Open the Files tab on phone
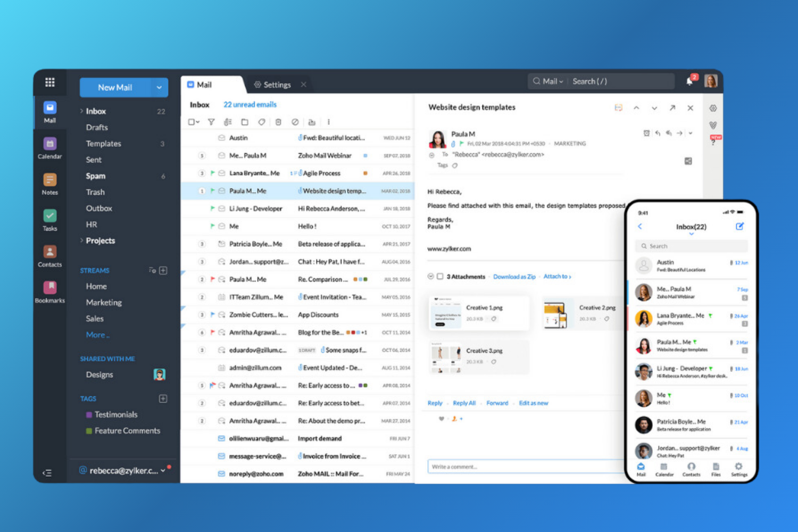 [716, 469]
